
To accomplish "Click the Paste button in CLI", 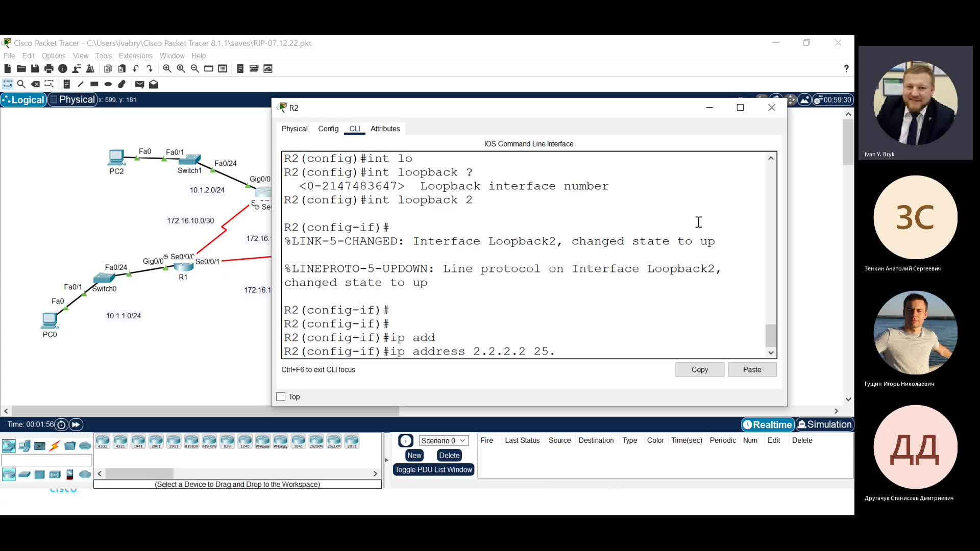I will (752, 369).
